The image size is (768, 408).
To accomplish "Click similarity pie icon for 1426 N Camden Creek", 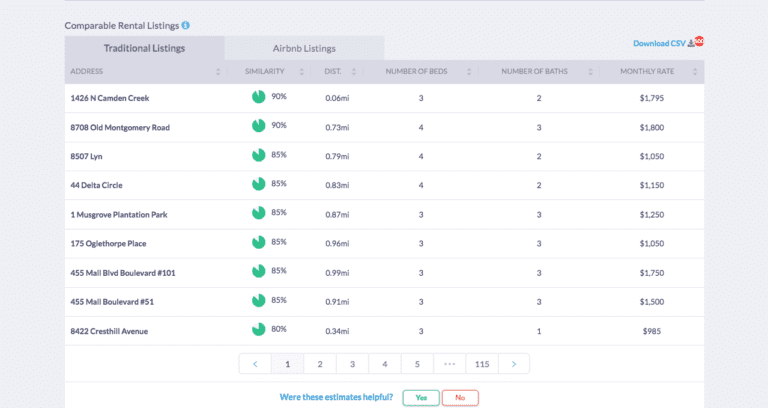I will [259, 98].
